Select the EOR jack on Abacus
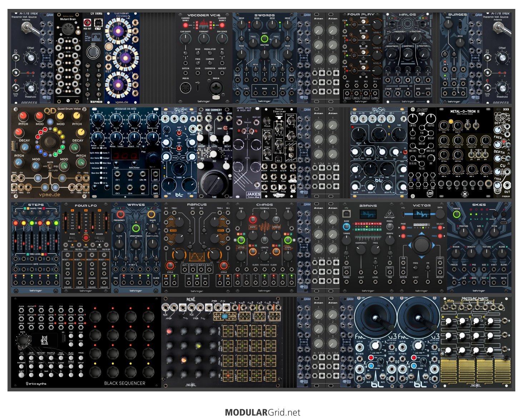This screenshot has height=420, width=526. click(x=166, y=283)
